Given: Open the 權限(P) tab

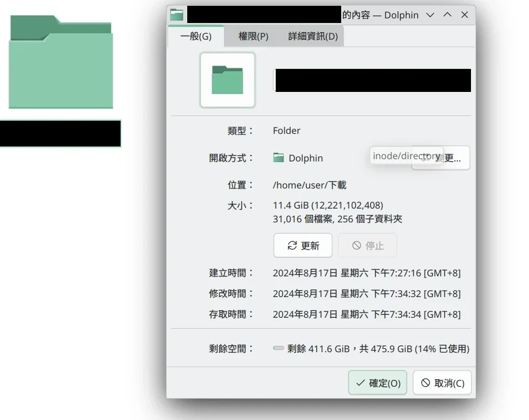Looking at the screenshot, I should pyautogui.click(x=253, y=36).
